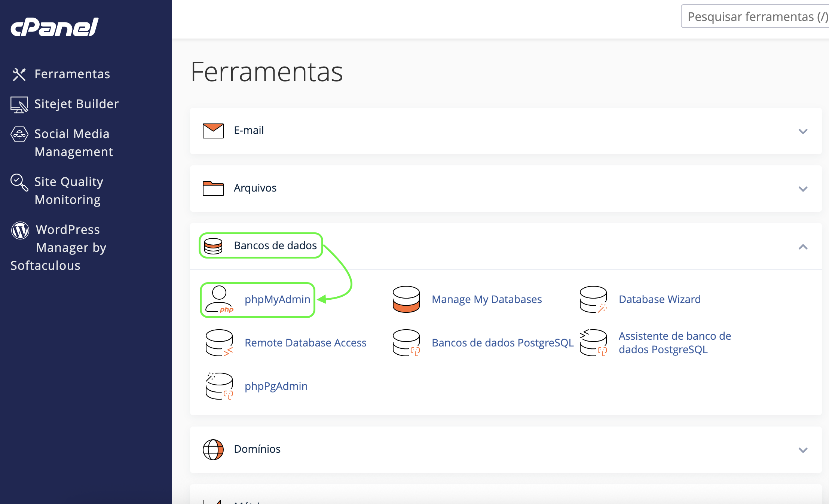
Task: Click the Arquivos section title
Action: point(255,188)
